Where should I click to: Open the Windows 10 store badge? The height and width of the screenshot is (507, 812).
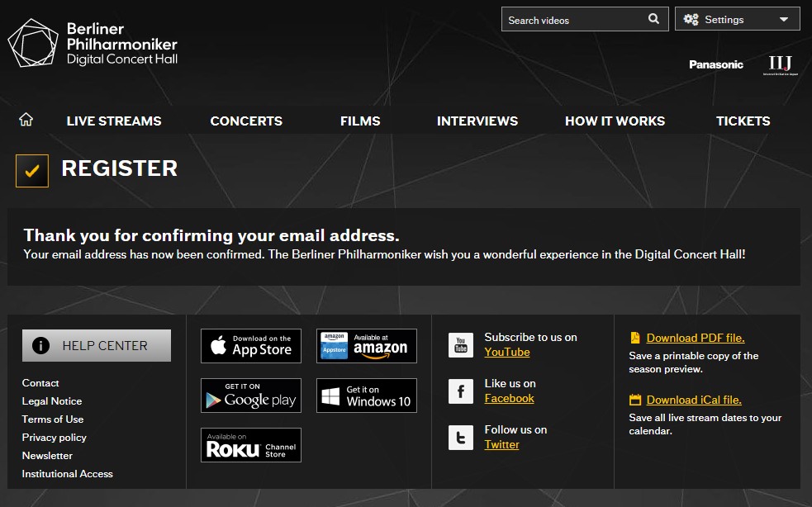[366, 396]
